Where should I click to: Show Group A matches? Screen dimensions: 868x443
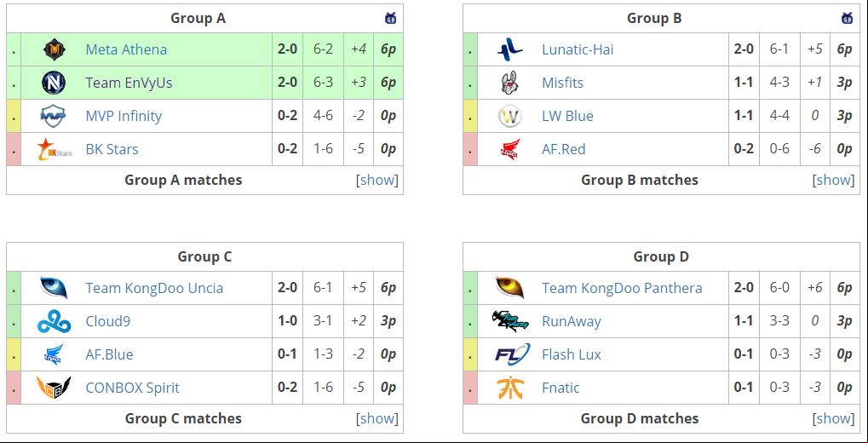coord(377,180)
